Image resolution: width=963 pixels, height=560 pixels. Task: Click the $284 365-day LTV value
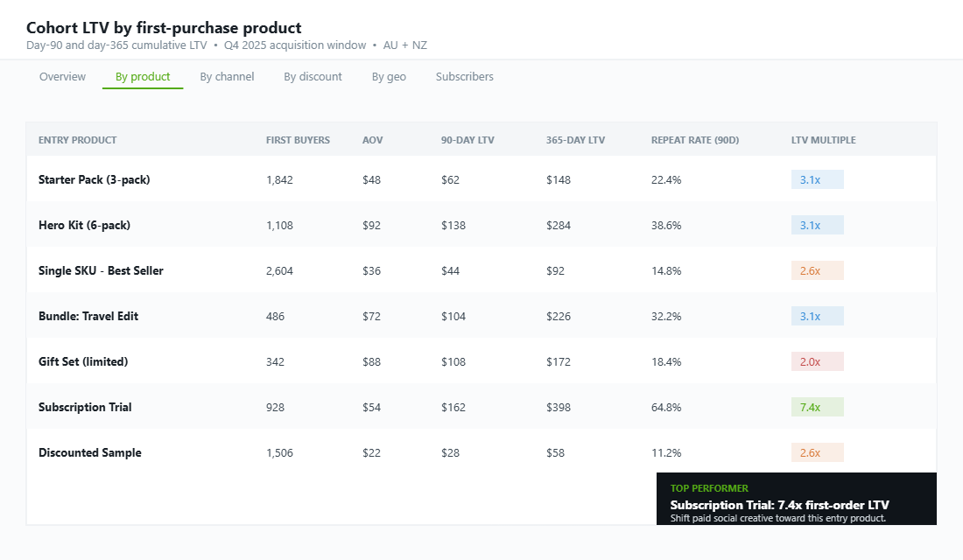pos(559,226)
